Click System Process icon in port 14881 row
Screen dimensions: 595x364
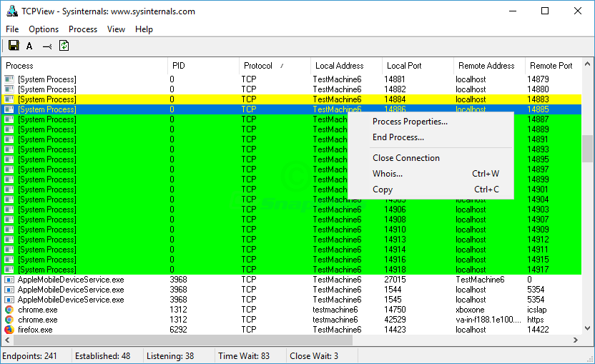coord(9,79)
